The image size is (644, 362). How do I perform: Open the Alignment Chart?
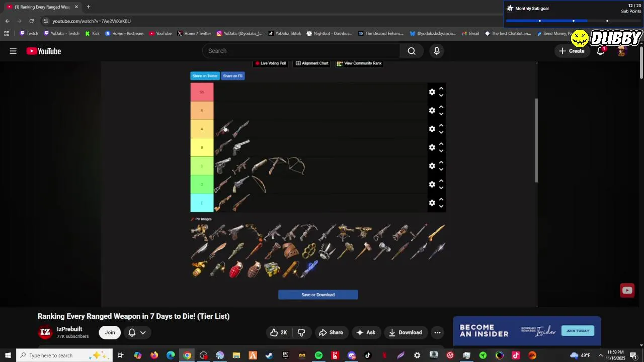coord(312,63)
